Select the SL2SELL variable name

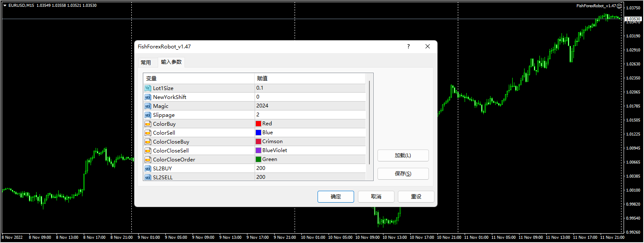(163, 178)
